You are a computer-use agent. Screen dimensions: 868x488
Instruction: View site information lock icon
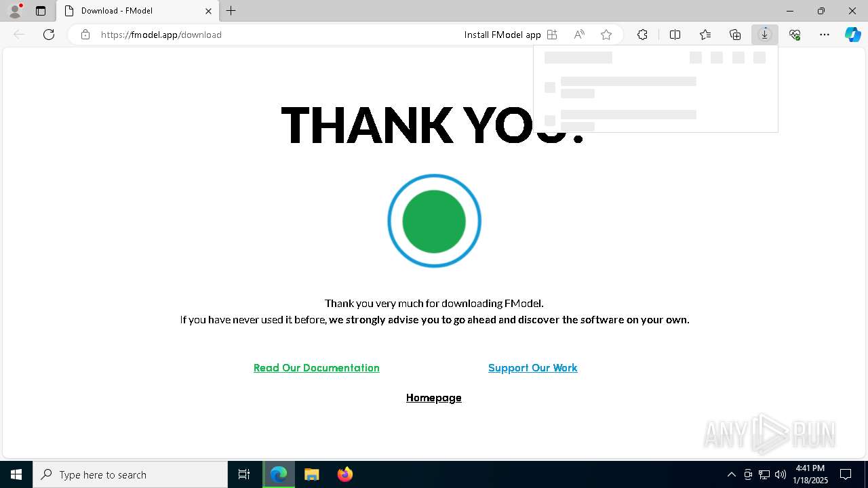click(85, 35)
